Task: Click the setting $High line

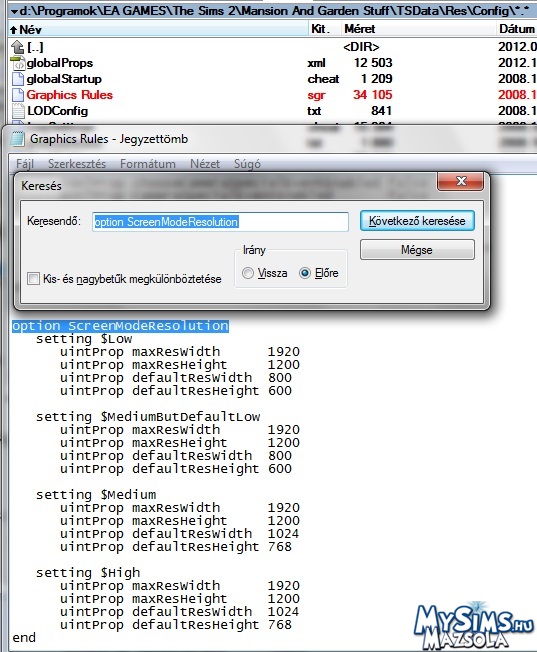Action: [88, 573]
